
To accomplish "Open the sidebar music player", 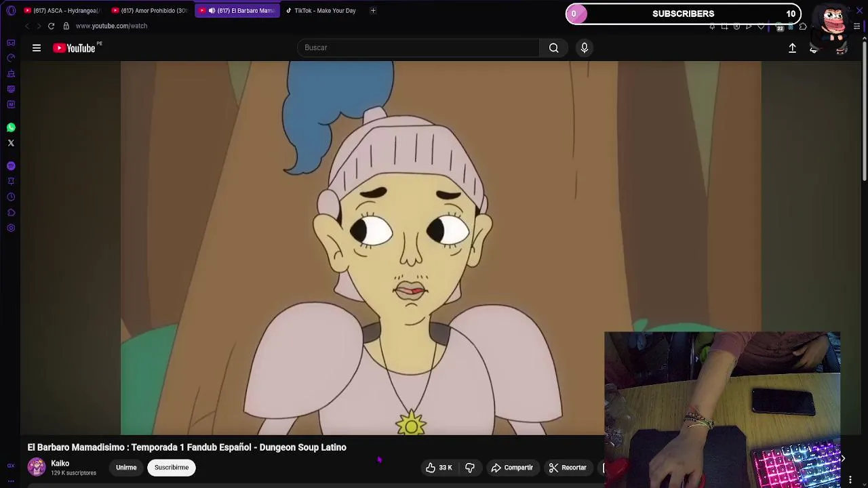I will pos(11,166).
